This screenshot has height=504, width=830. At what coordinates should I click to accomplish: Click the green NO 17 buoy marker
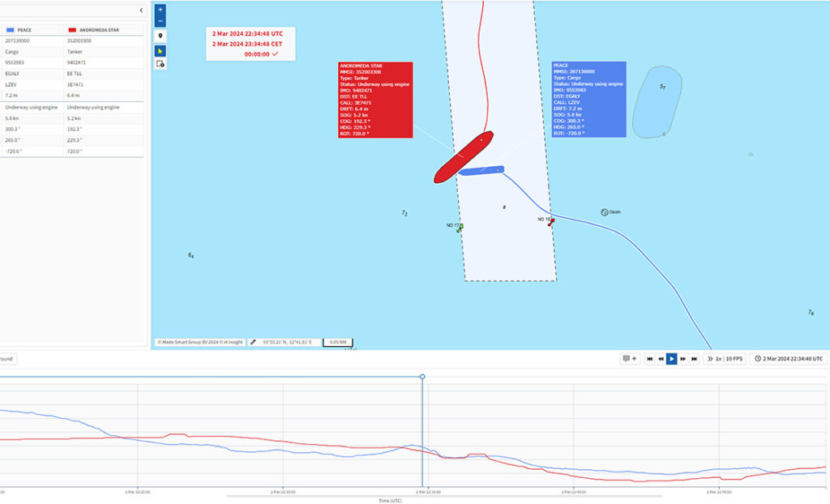pyautogui.click(x=460, y=229)
